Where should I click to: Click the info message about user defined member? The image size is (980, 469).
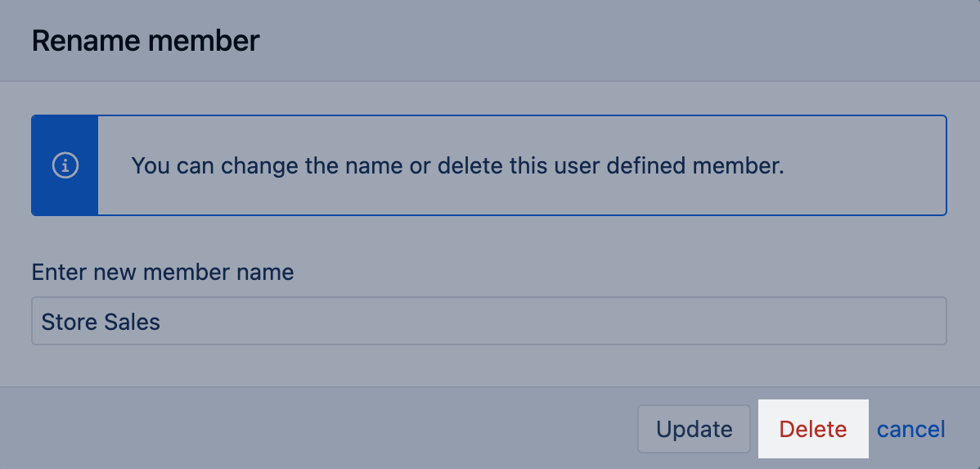pos(457,166)
